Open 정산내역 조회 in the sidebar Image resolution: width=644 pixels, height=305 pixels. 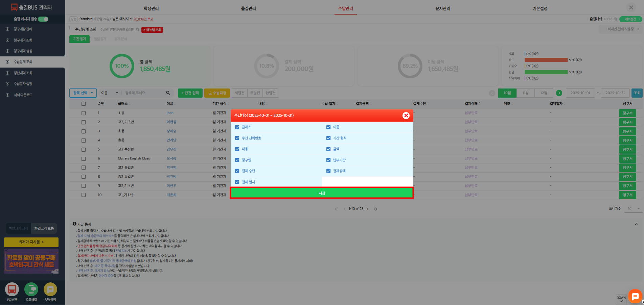[x=23, y=73]
